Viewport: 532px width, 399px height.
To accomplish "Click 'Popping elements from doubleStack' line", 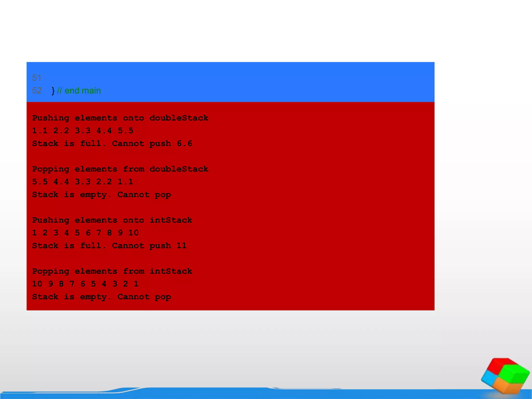I will click(x=120, y=169).
